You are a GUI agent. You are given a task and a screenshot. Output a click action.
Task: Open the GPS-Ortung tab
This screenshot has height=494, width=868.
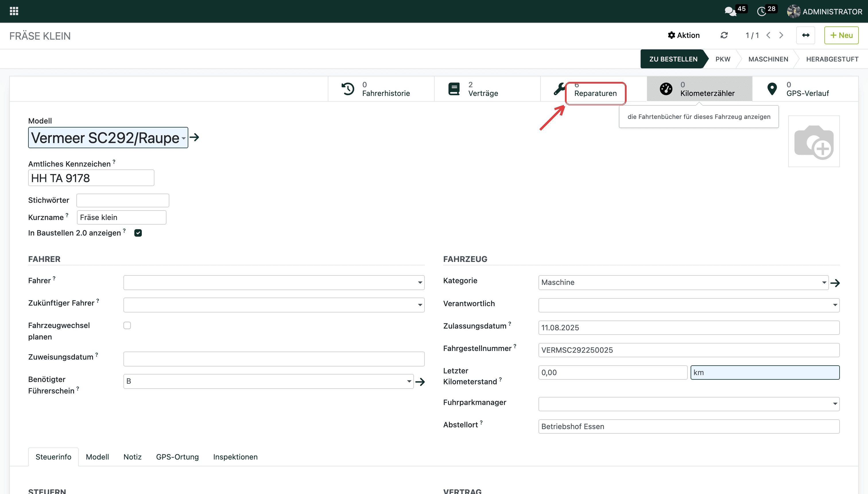(x=177, y=457)
